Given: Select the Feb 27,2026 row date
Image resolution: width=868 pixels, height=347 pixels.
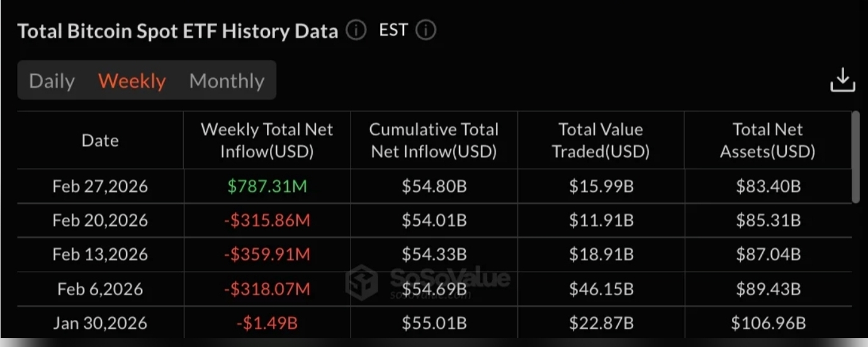Looking at the screenshot, I should (100, 187).
